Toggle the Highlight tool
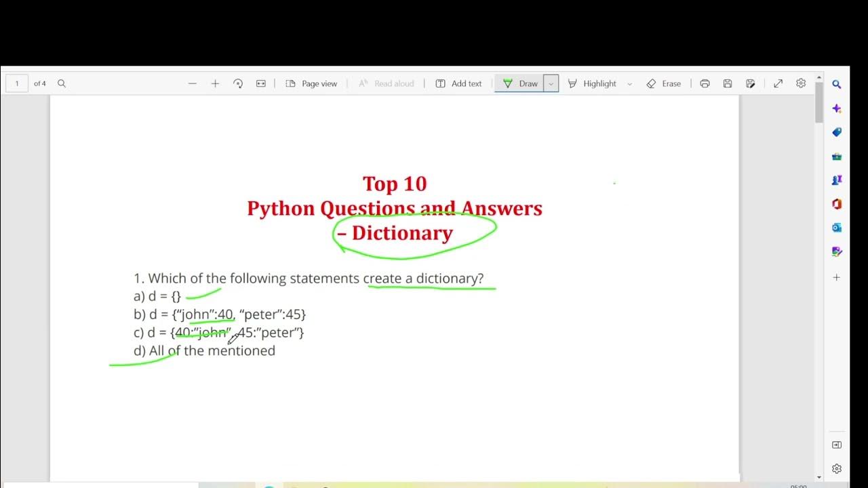This screenshot has height=488, width=868. pos(592,83)
